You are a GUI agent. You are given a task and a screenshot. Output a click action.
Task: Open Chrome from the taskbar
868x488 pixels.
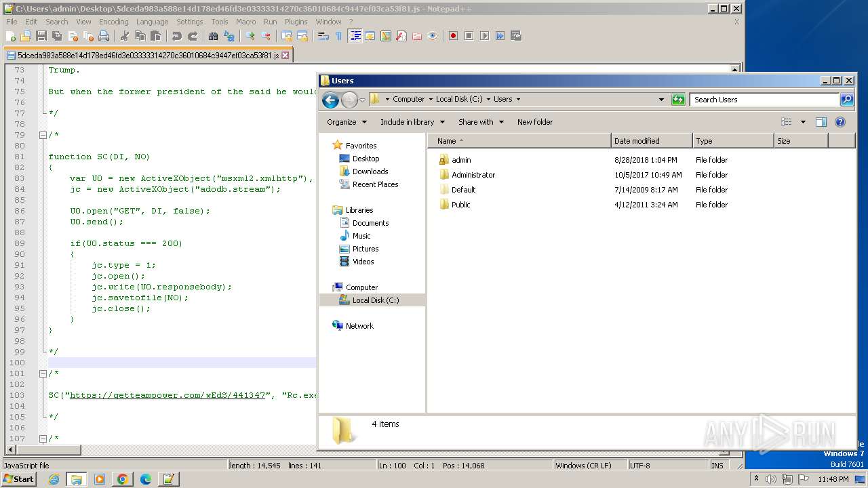tap(123, 479)
